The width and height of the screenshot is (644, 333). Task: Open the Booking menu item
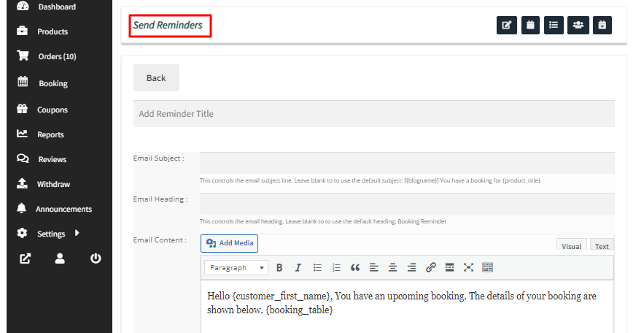click(53, 83)
